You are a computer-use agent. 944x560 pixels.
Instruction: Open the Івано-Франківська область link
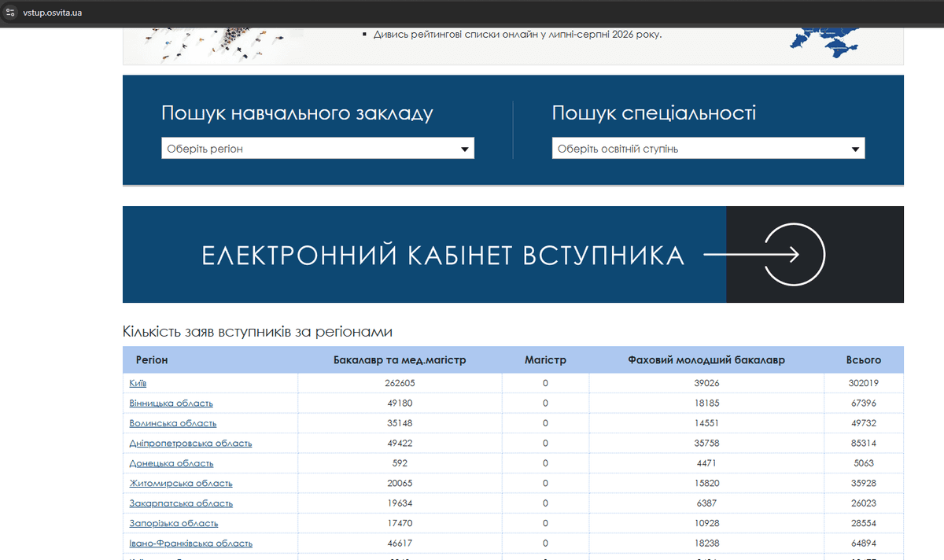[191, 543]
